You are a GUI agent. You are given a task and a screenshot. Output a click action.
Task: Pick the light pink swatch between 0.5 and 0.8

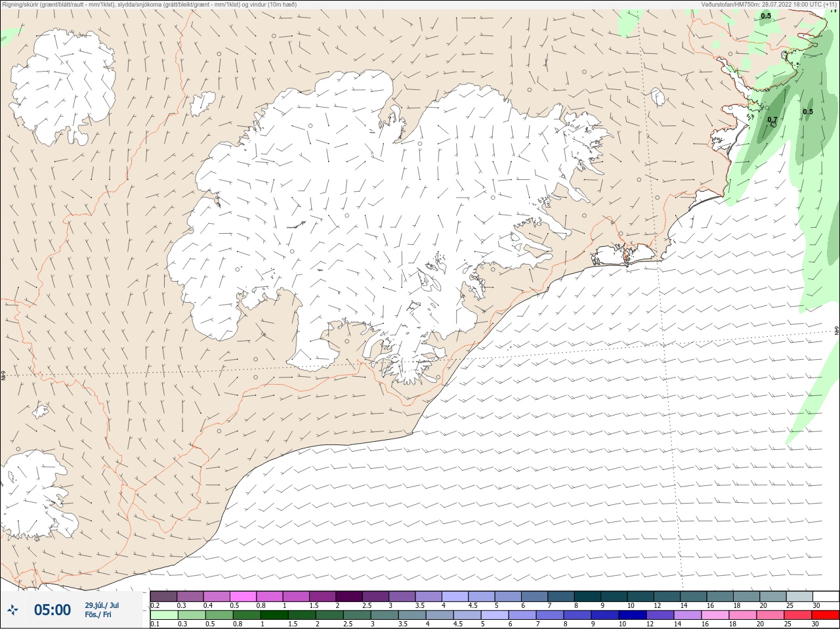[x=243, y=596]
